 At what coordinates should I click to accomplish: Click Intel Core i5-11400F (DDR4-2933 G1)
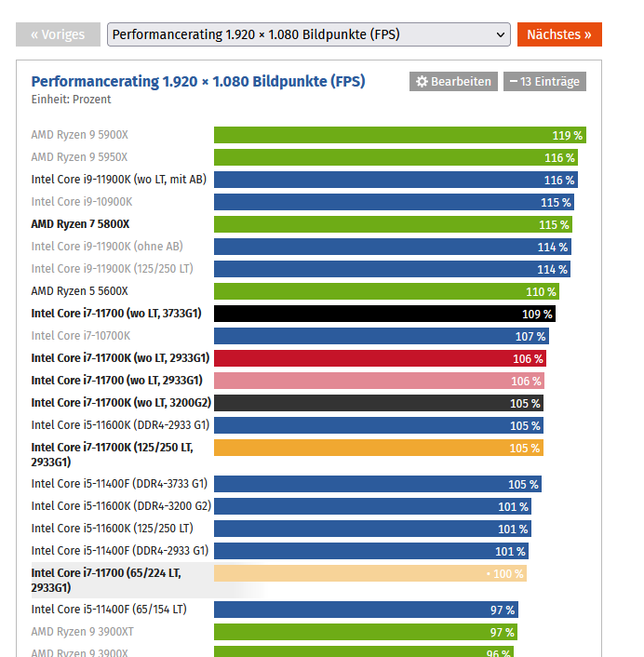(120, 551)
